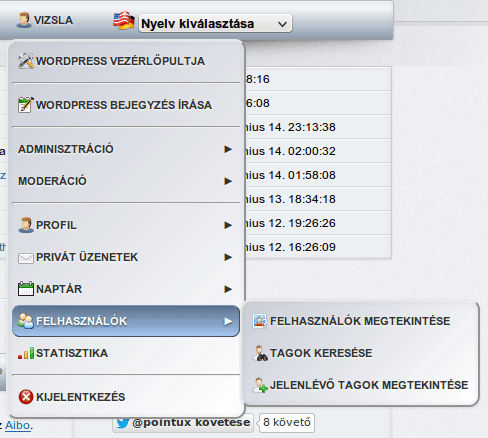This screenshot has width=488, height=438.
Task: Click the Felhasználók submenu arrow
Action: click(x=228, y=321)
